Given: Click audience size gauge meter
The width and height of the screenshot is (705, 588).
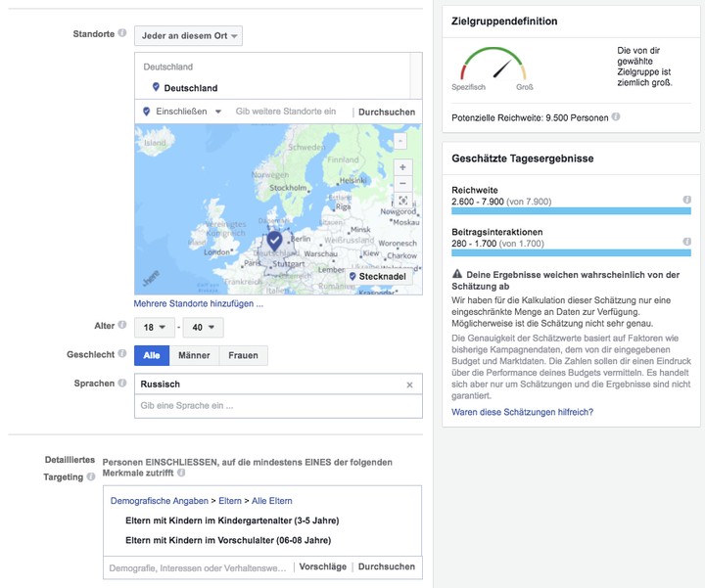Looking at the screenshot, I should pyautogui.click(x=493, y=65).
